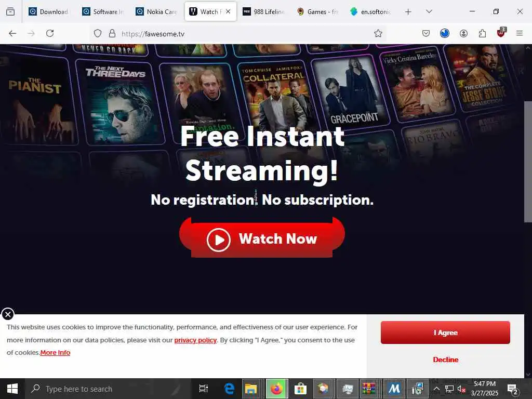Click the taskbar search box
Screen dimensions: 532x399
click(108, 389)
